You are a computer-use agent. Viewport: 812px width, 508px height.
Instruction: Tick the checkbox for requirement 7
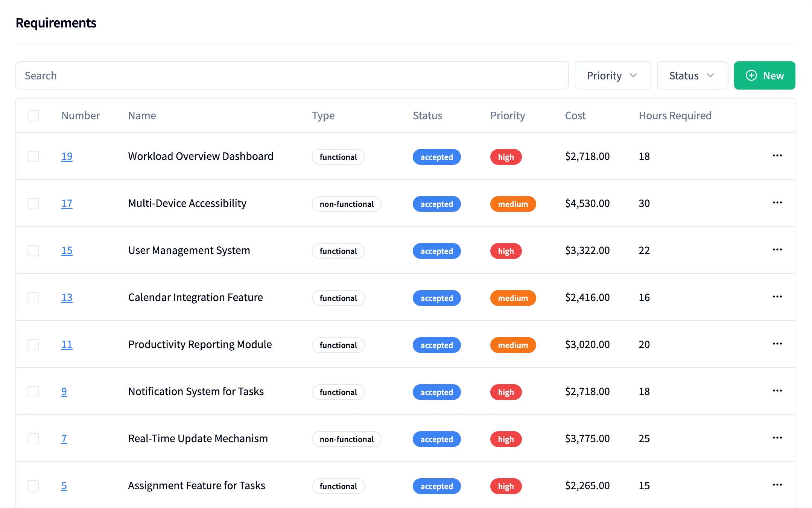coord(33,439)
